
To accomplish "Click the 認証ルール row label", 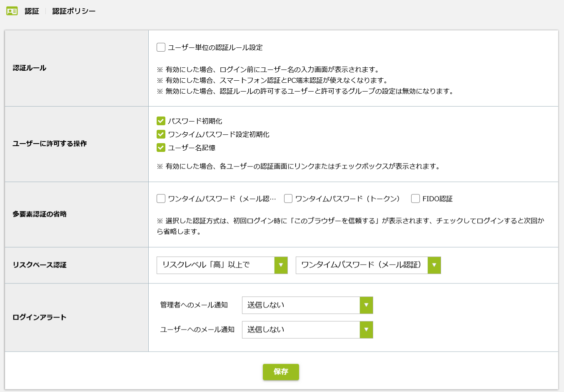I will pyautogui.click(x=29, y=68).
